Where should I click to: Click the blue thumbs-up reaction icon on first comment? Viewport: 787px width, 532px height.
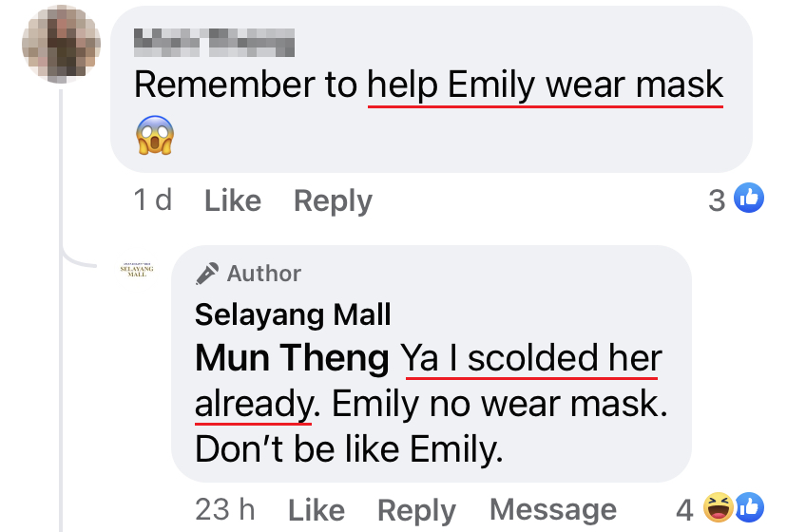point(749,198)
